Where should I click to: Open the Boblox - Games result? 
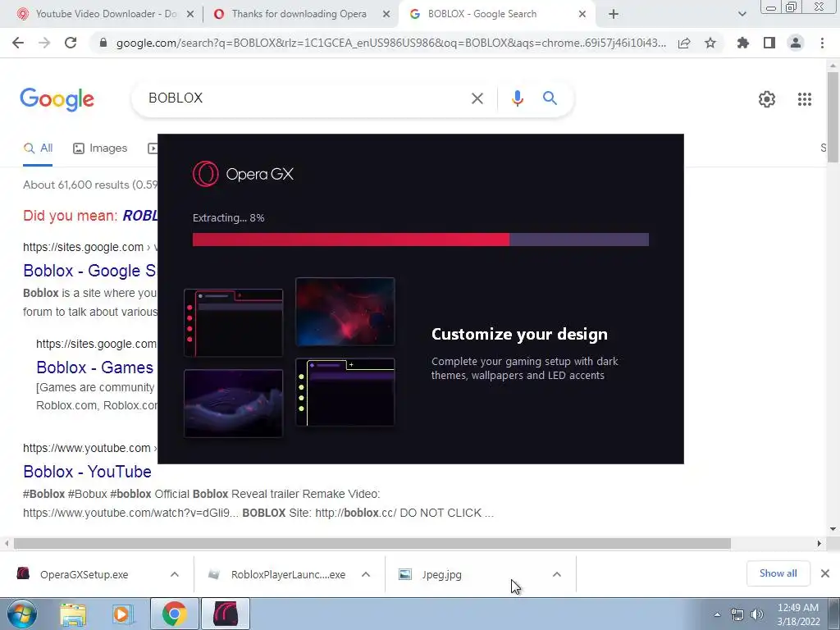pyautogui.click(x=95, y=367)
